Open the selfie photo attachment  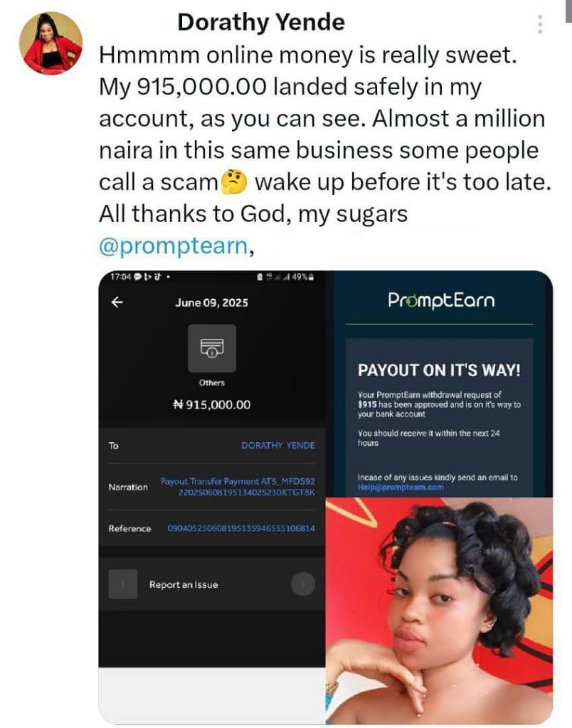click(439, 610)
